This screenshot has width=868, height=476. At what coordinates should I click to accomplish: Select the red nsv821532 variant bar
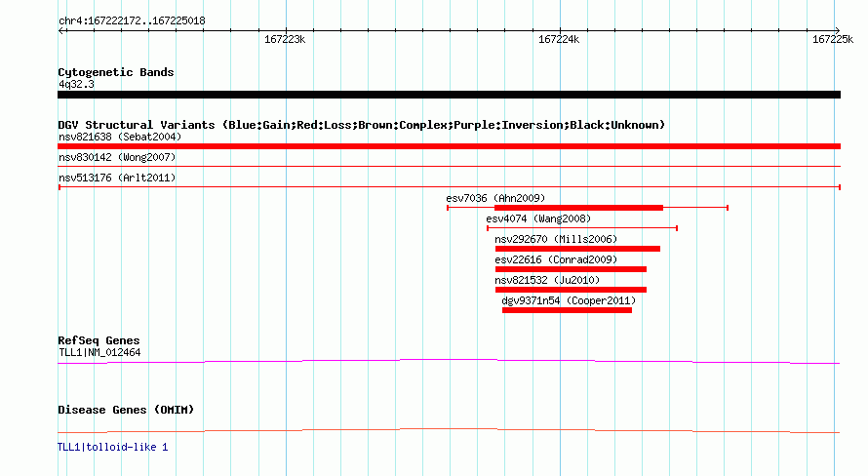571,290
